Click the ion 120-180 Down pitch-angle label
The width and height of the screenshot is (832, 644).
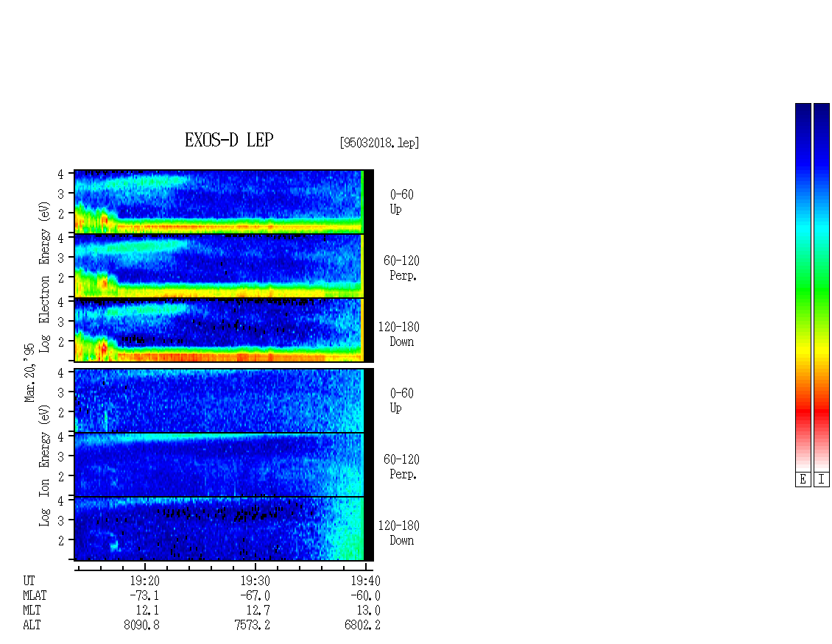point(398,533)
